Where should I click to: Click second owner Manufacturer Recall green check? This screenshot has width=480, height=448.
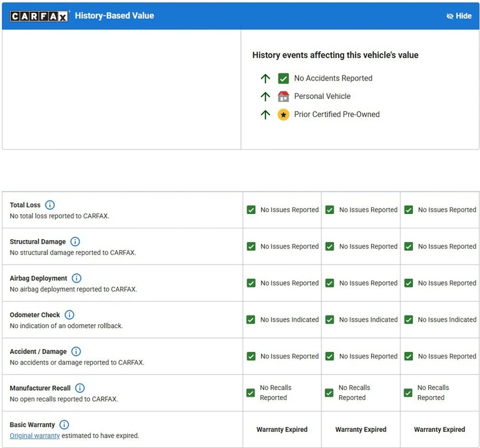click(x=329, y=393)
